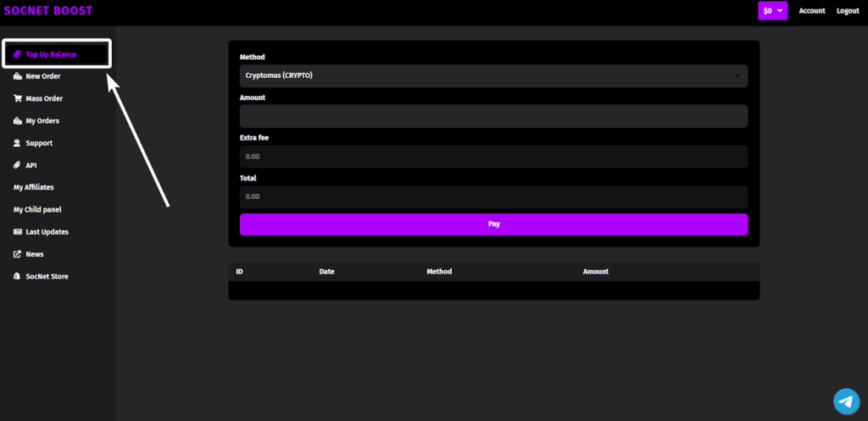Open the Telegram chat bubble

pyautogui.click(x=845, y=401)
